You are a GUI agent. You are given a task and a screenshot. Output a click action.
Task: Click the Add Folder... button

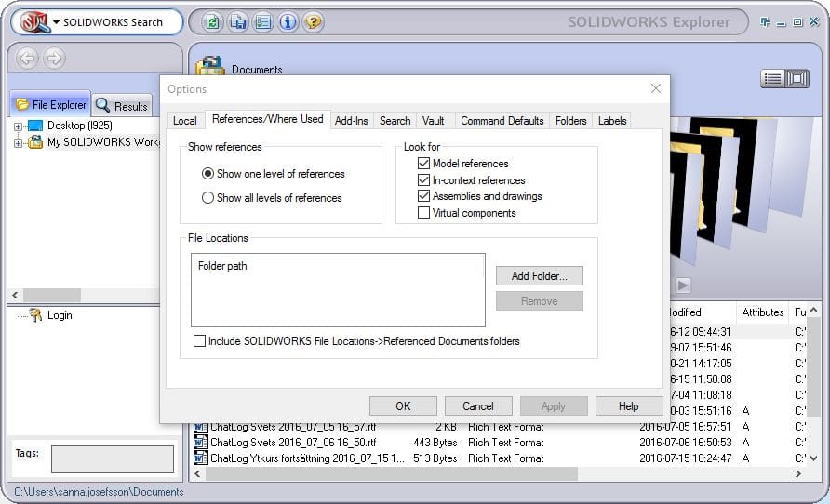coord(539,276)
